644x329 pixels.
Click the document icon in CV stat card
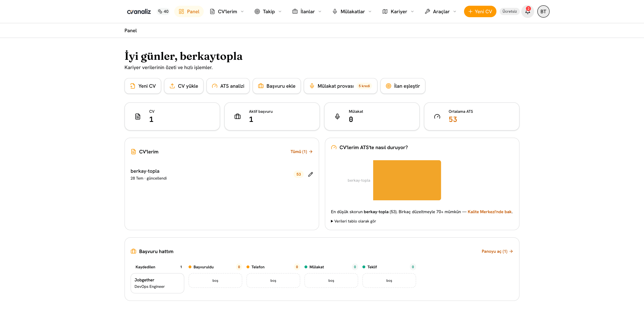138,117
